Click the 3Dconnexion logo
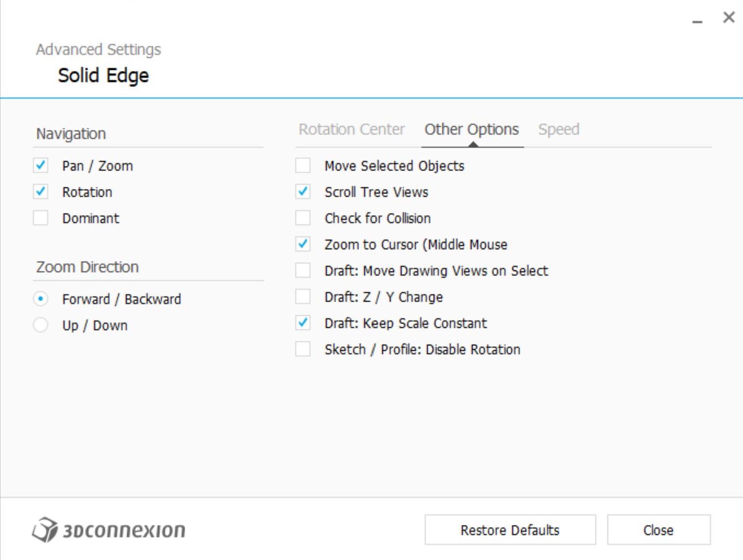This screenshot has height=560, width=743. 109,530
